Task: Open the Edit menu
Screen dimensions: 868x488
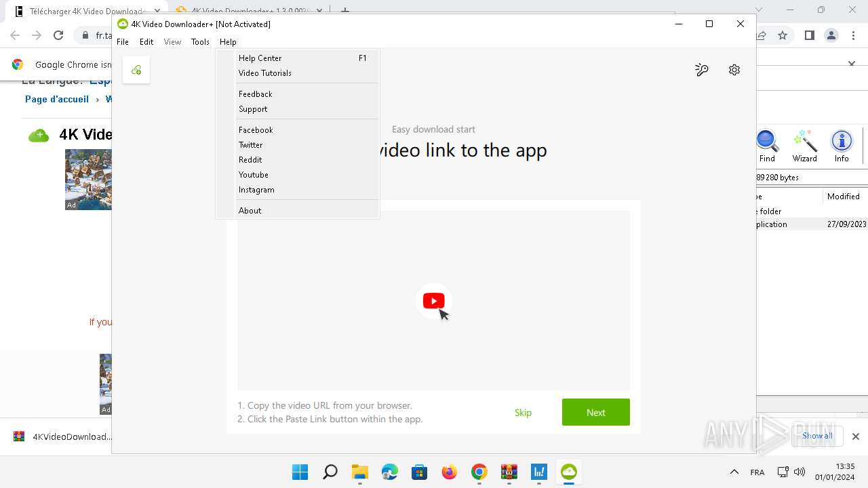Action: tap(146, 42)
